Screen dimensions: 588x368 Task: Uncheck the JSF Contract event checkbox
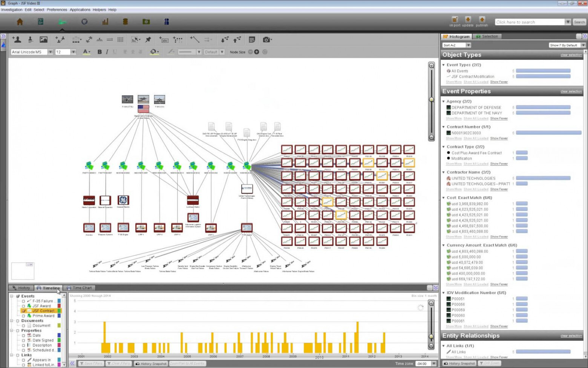[23, 311]
